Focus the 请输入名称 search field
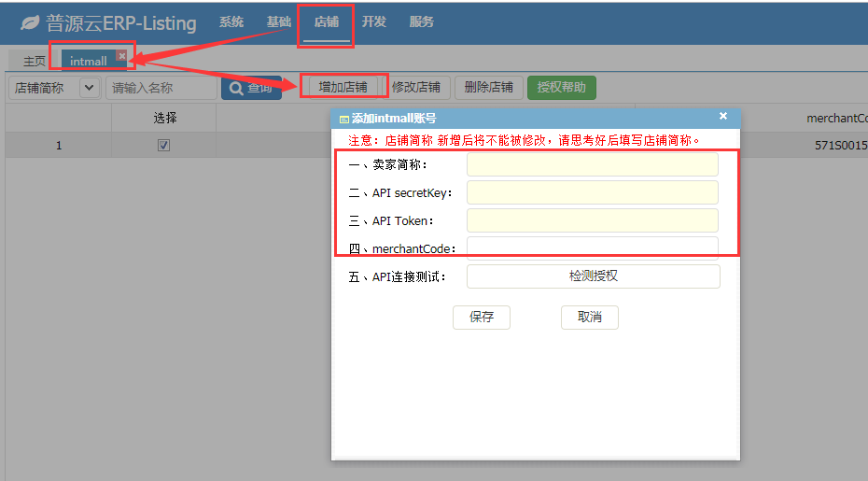 [x=161, y=88]
